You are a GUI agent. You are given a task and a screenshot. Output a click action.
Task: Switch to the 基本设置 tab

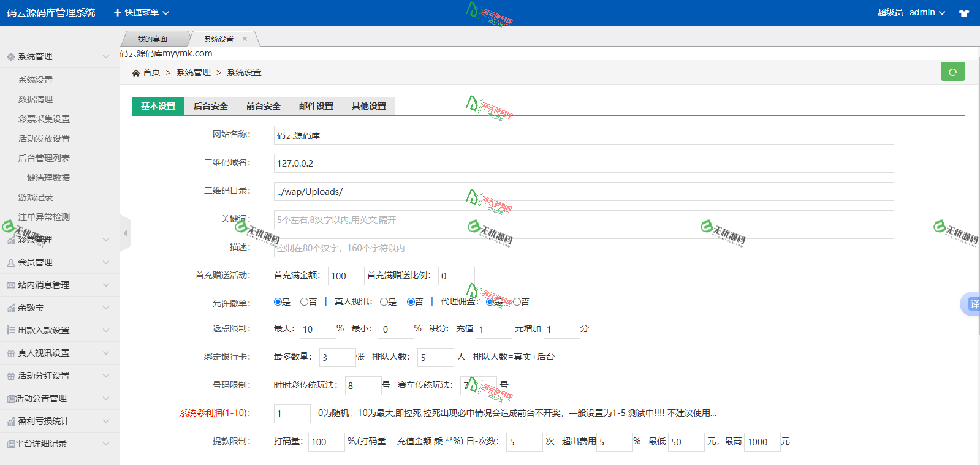point(158,106)
